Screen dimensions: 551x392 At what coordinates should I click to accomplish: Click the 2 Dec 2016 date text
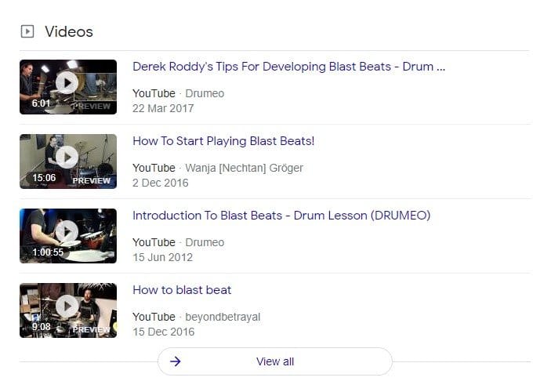(x=160, y=183)
